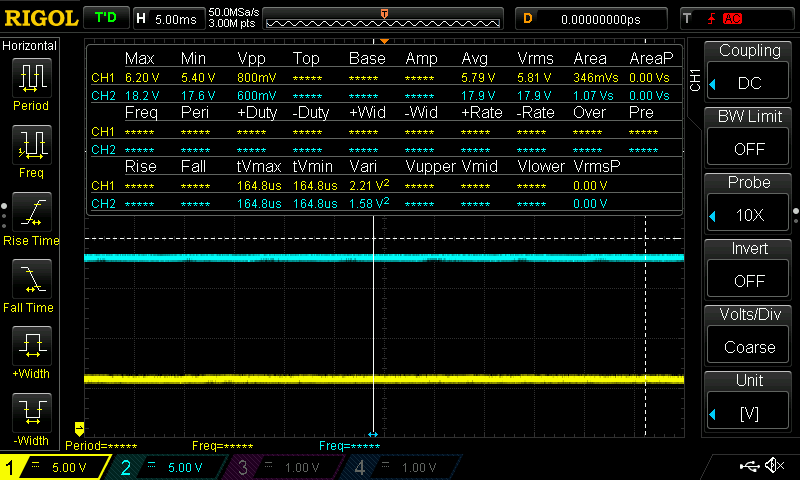Click the muted speaker icon
800x480 pixels.
coord(773,466)
